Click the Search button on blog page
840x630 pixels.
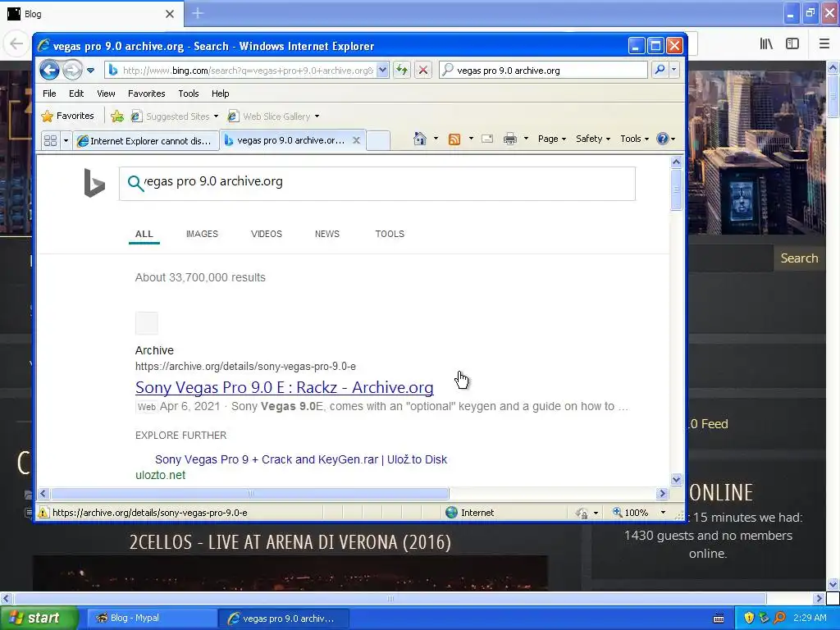point(799,258)
